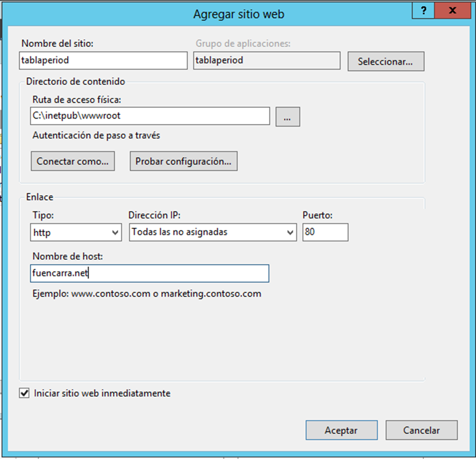Browse for physical path with ellipsis button

coord(287,118)
